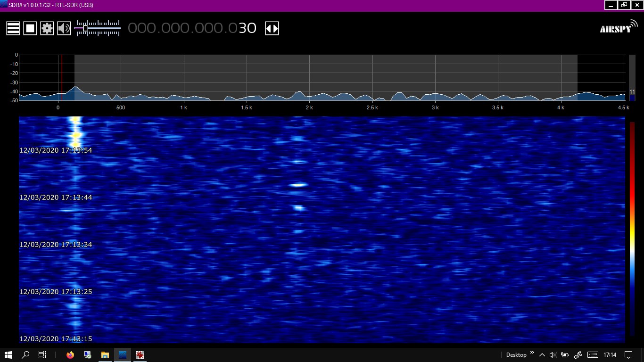This screenshot has width=644, height=362.
Task: Open the SDR# hamburger menu
Action: pyautogui.click(x=13, y=28)
